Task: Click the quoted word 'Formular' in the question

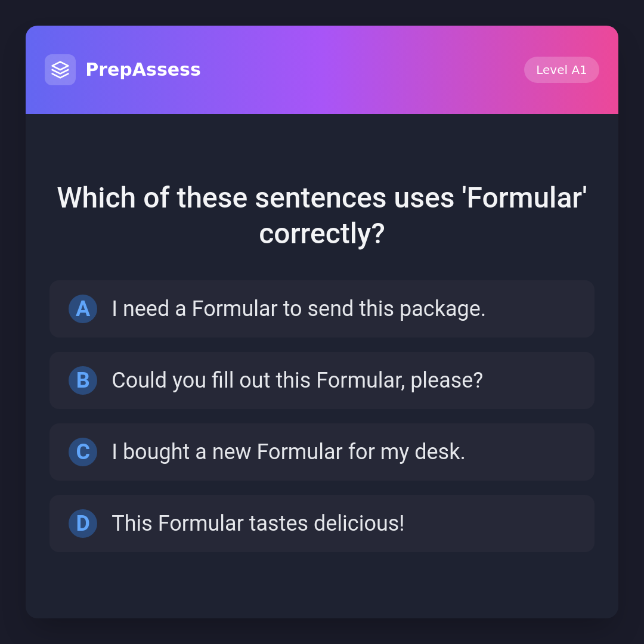Action: click(525, 198)
